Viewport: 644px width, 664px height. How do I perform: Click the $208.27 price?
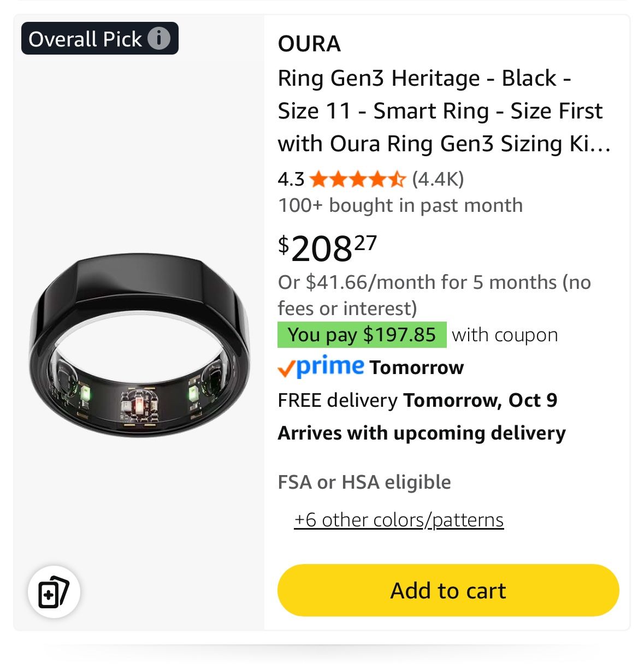[327, 248]
